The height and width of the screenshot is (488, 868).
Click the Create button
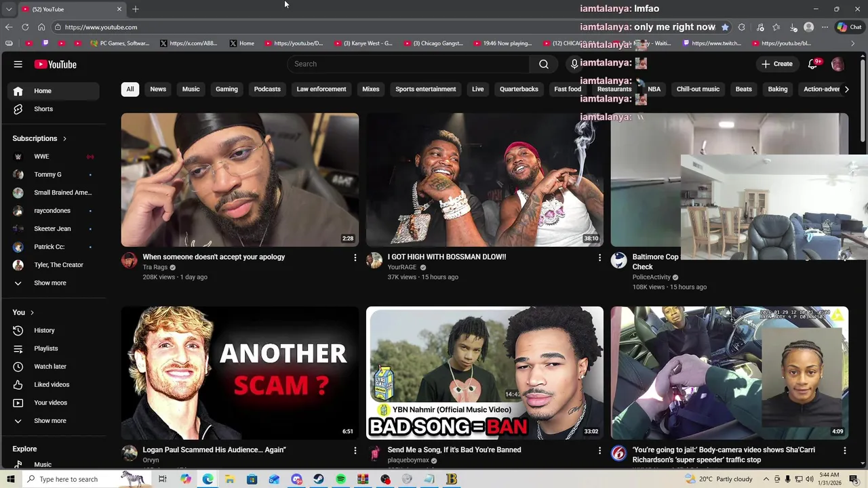[777, 64]
